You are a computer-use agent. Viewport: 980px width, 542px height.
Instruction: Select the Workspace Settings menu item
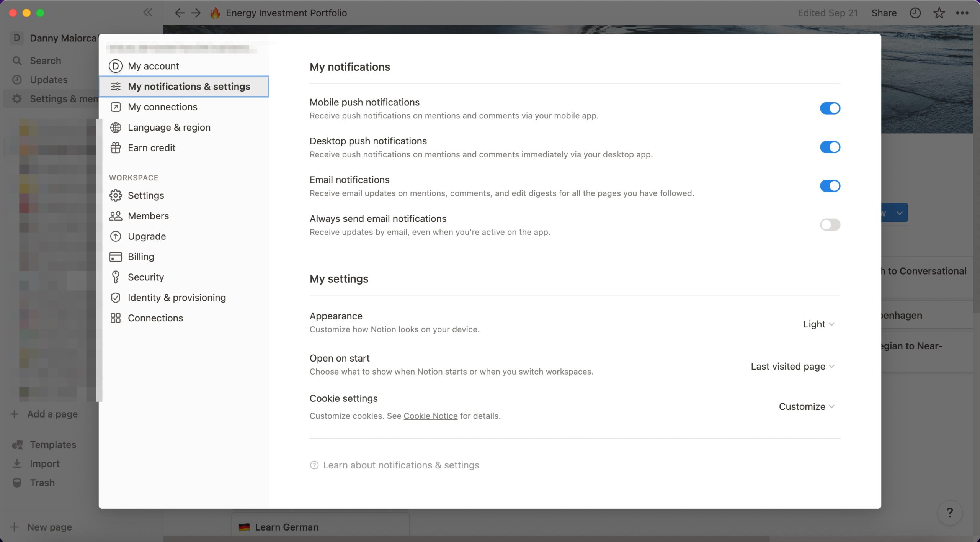pos(145,196)
